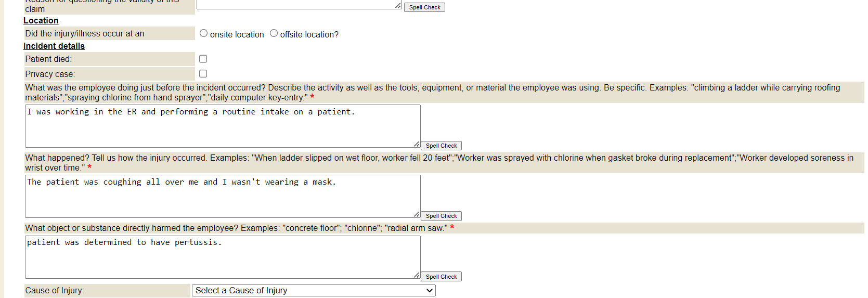Click the underlined 'Incident details' heading

(54, 46)
